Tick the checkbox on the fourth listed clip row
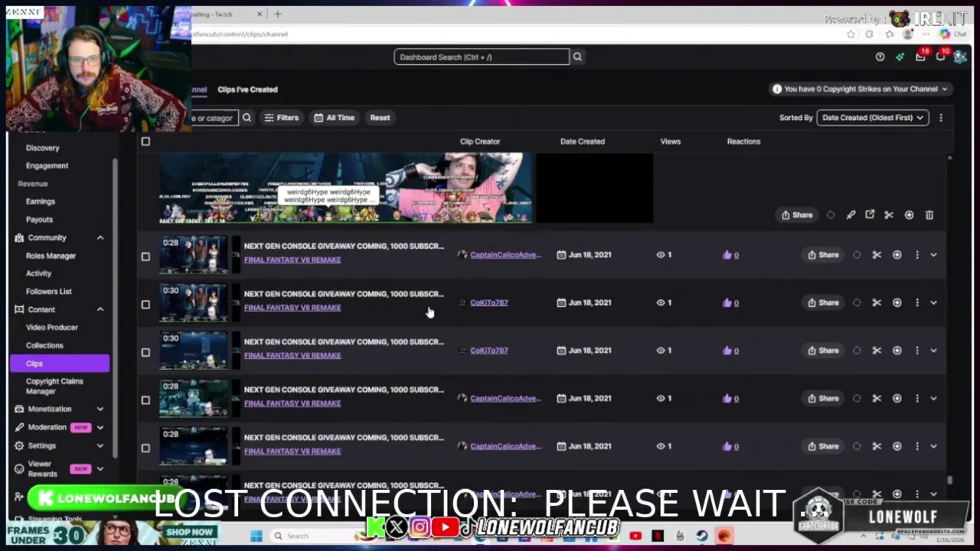This screenshot has height=551, width=980. [145, 400]
